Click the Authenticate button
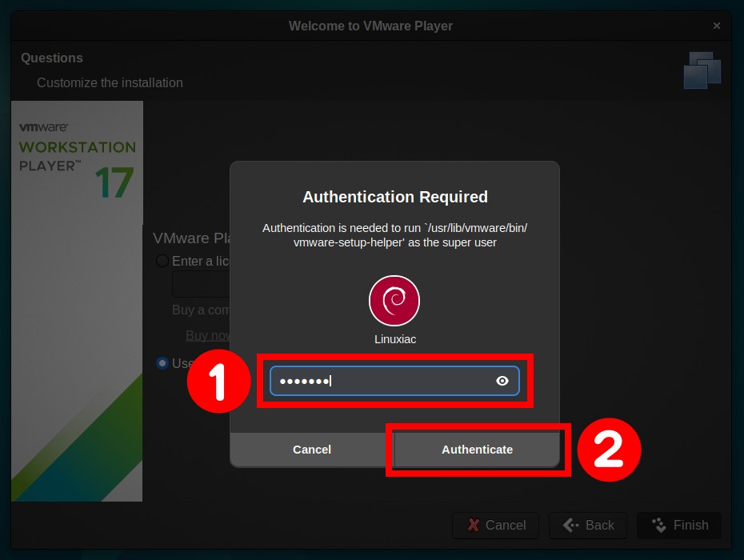This screenshot has width=744, height=560. [477, 450]
